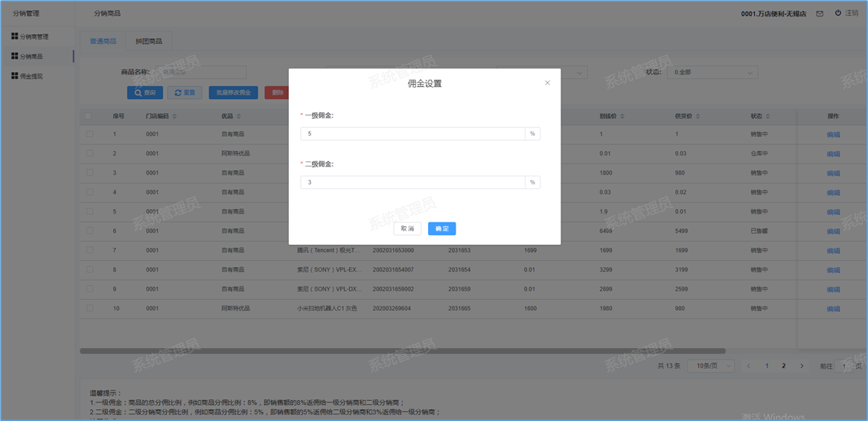This screenshot has width=868, height=421.
Task: Toggle the select-all checkbox in table header
Action: click(x=89, y=116)
